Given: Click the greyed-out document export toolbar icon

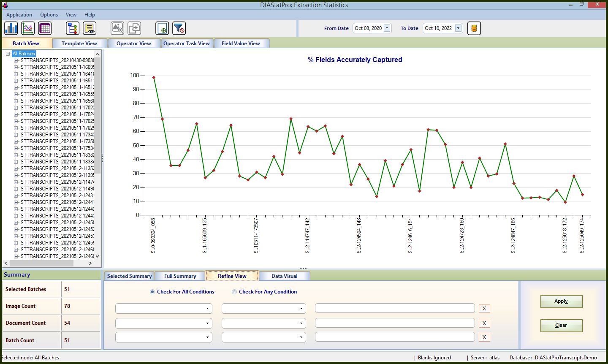Looking at the screenshot, I should tap(134, 28).
